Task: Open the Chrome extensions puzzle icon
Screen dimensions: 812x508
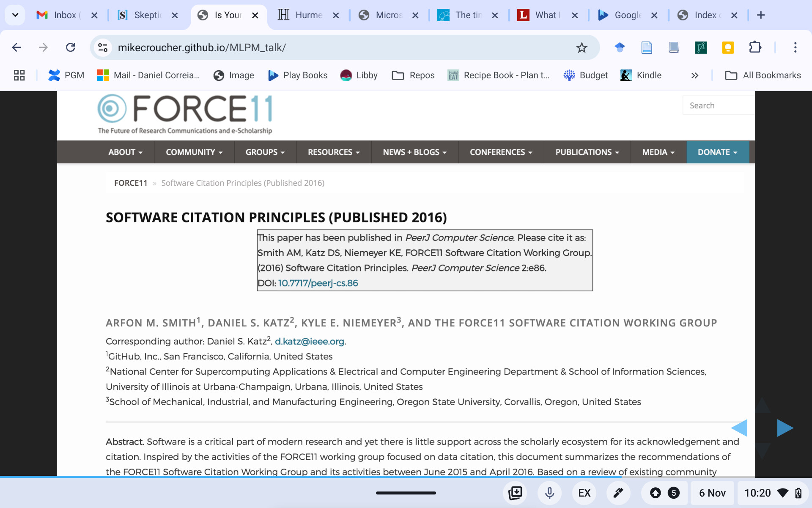Action: pos(755,47)
